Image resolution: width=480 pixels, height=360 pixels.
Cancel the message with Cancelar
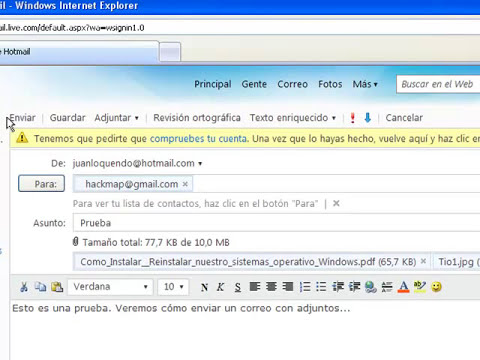tap(404, 118)
